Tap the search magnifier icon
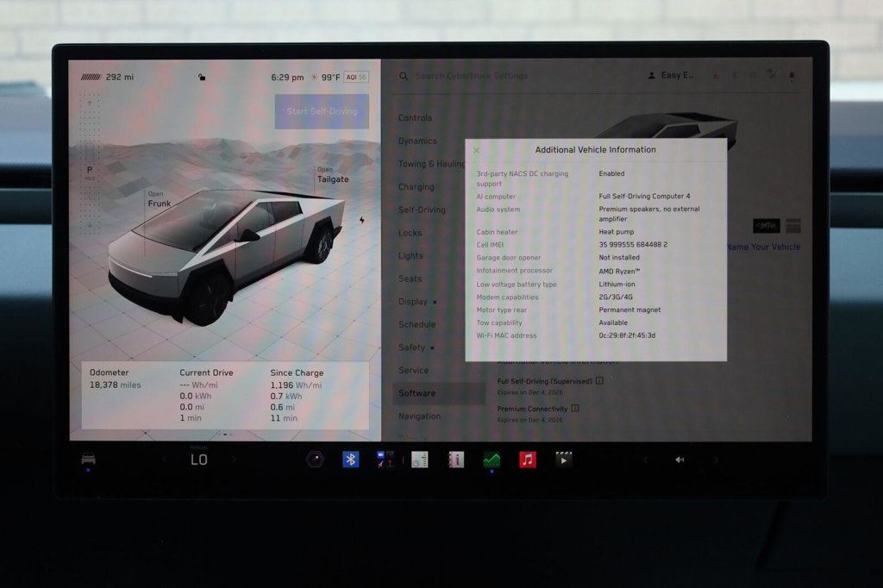 click(404, 76)
